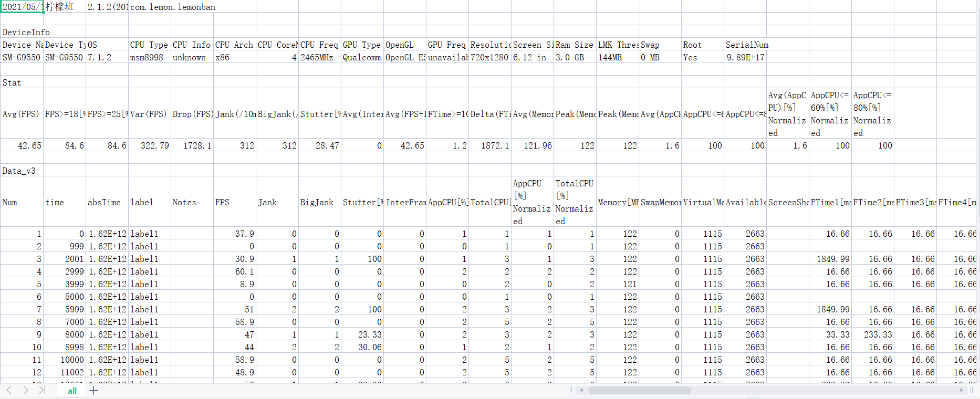
Task: Click the Root column header cell
Action: 702,45
